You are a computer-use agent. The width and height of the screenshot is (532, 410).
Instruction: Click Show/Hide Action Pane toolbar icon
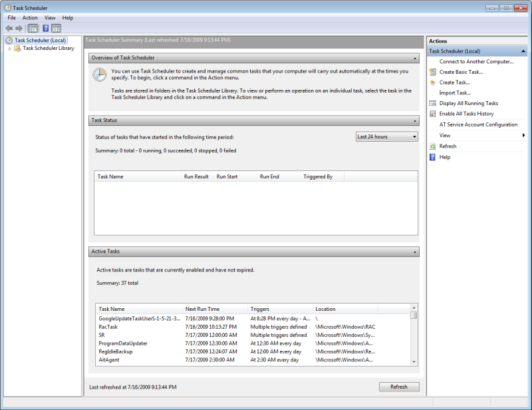(x=57, y=29)
